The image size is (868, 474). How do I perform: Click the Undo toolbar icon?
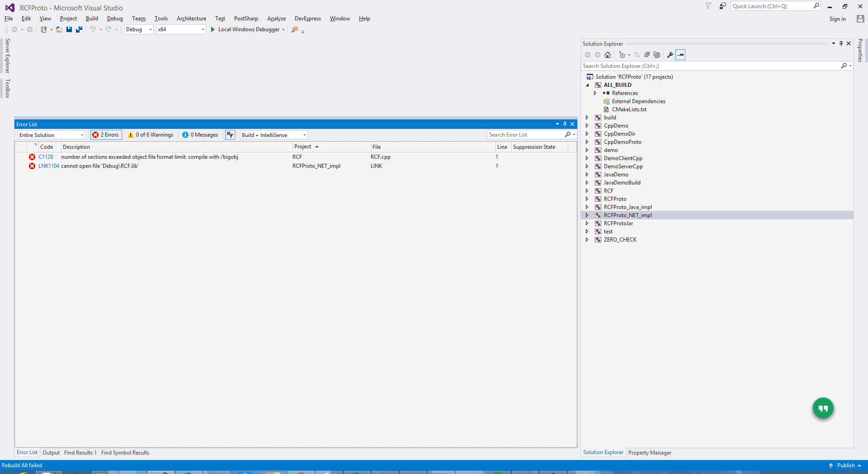[93, 29]
